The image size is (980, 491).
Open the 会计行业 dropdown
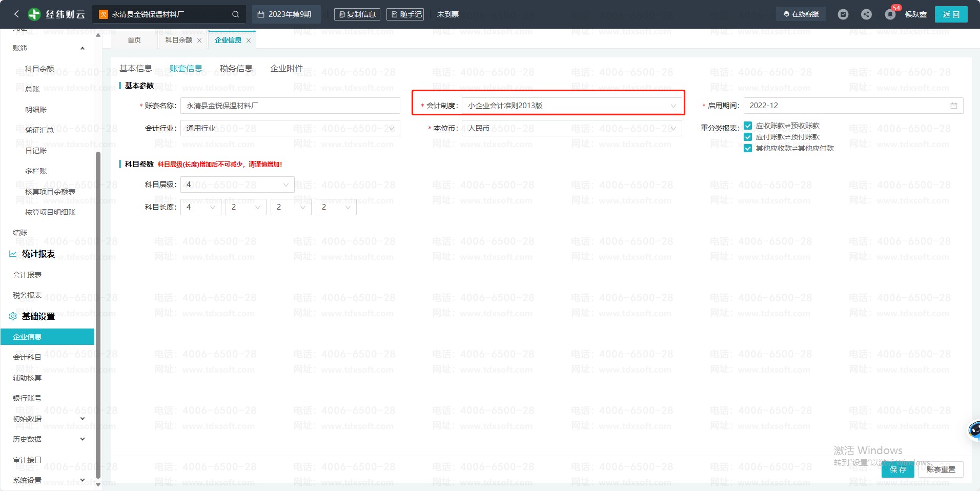point(290,128)
